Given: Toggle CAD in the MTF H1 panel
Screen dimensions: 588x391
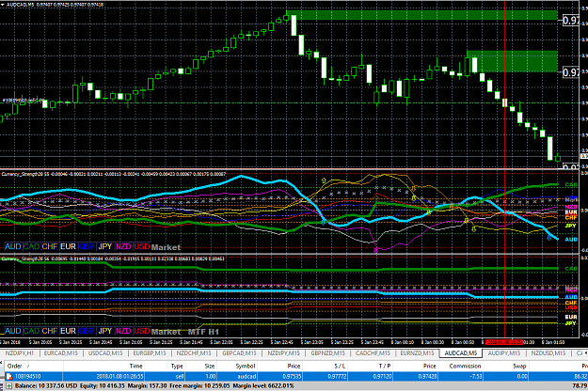Looking at the screenshot, I should tap(31, 331).
